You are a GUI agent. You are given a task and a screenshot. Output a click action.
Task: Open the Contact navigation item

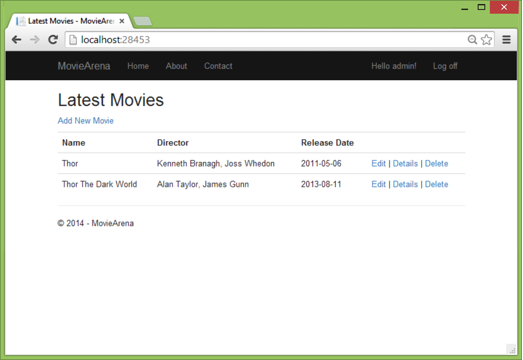(218, 66)
